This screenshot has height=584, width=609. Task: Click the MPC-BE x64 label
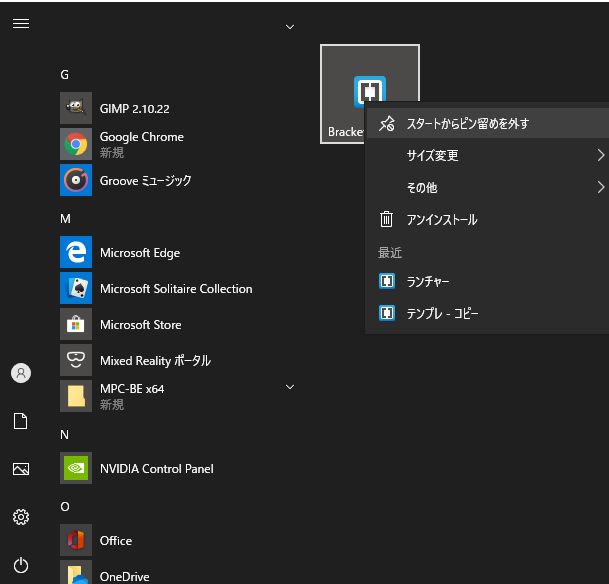(132, 389)
